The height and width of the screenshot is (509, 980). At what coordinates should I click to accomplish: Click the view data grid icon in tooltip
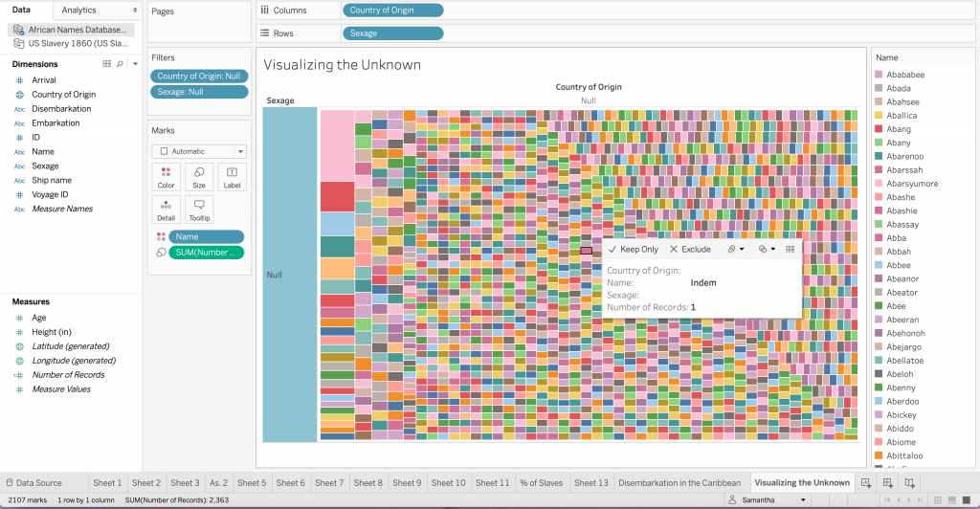(x=790, y=249)
